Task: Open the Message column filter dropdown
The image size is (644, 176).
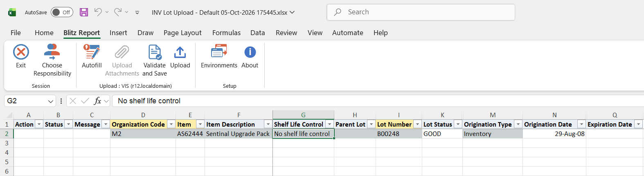Action: click(106, 124)
